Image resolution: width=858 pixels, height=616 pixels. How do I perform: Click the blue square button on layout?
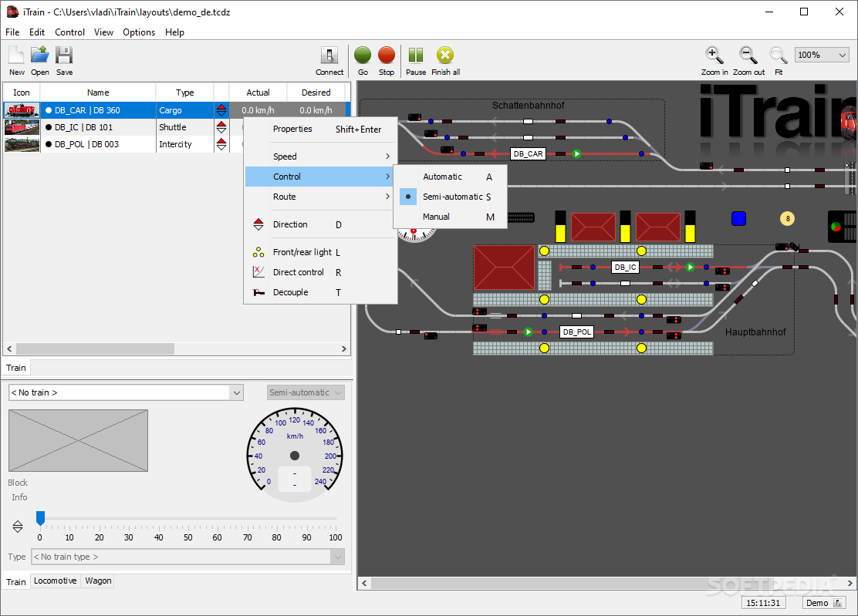738,219
